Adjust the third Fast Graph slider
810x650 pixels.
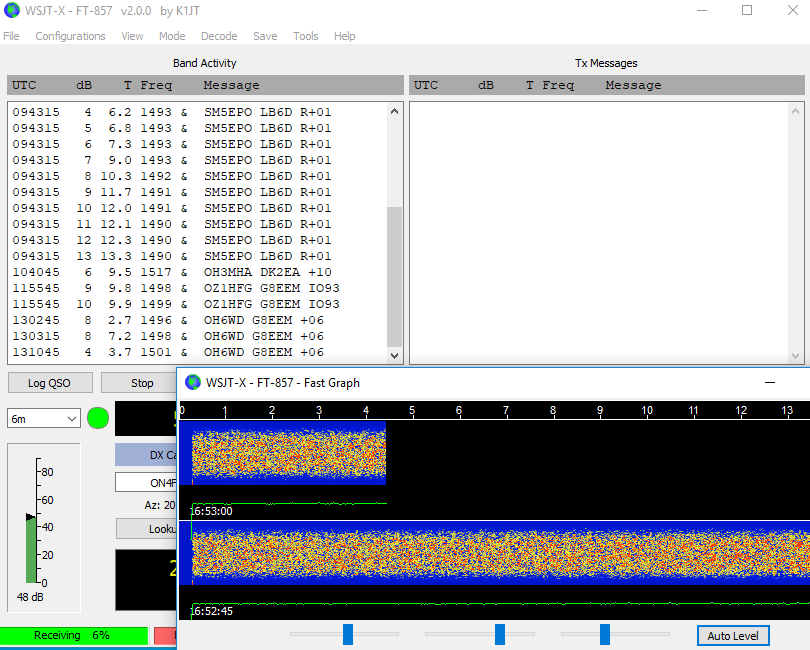[x=605, y=634]
